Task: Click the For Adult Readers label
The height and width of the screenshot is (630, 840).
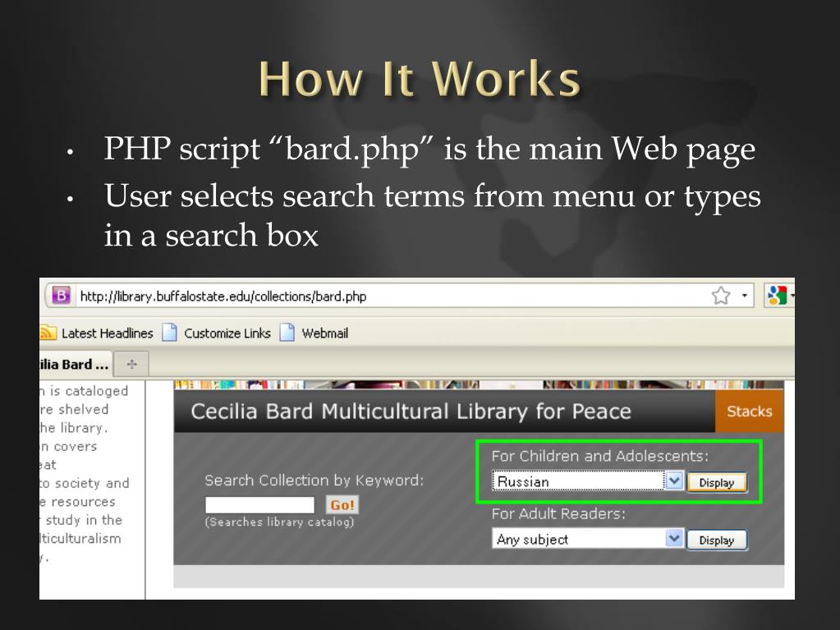Action: [558, 513]
